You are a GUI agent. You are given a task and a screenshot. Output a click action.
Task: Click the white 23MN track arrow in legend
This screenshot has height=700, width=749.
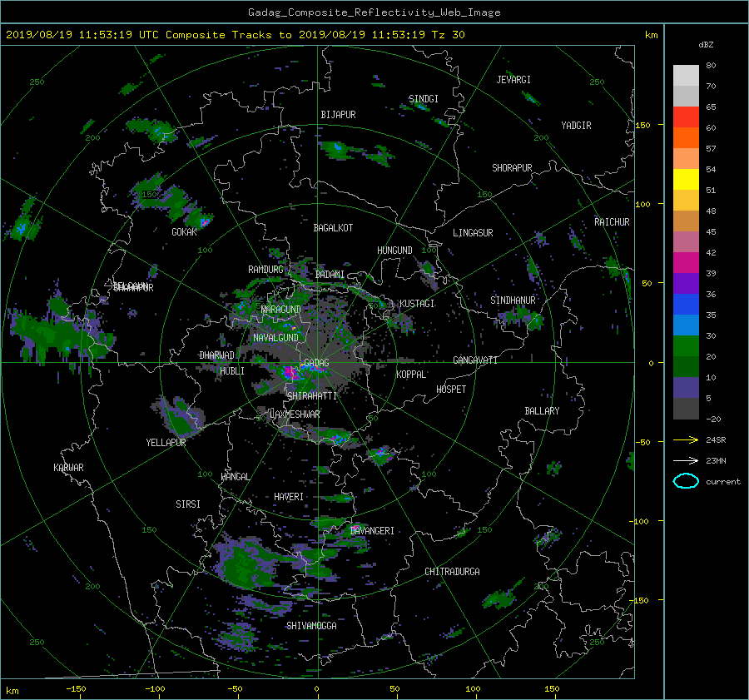coord(686,460)
